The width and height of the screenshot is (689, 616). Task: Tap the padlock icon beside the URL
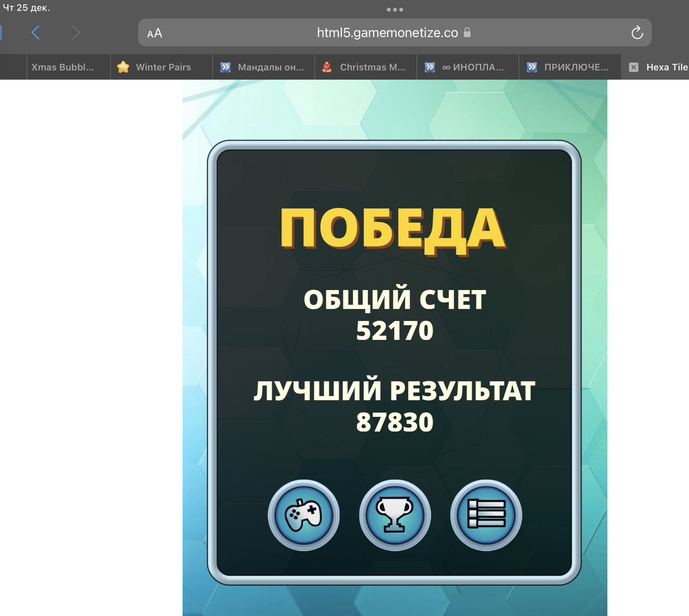click(x=467, y=32)
